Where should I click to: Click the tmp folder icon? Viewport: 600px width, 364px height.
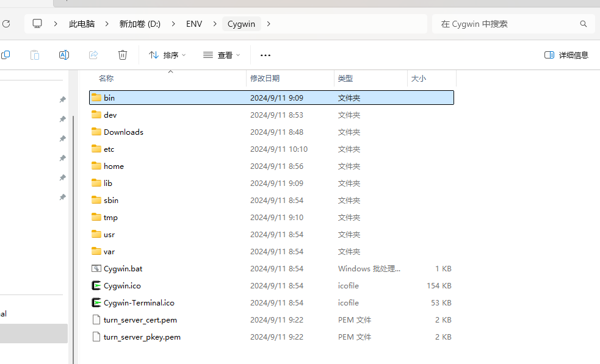[96, 217]
